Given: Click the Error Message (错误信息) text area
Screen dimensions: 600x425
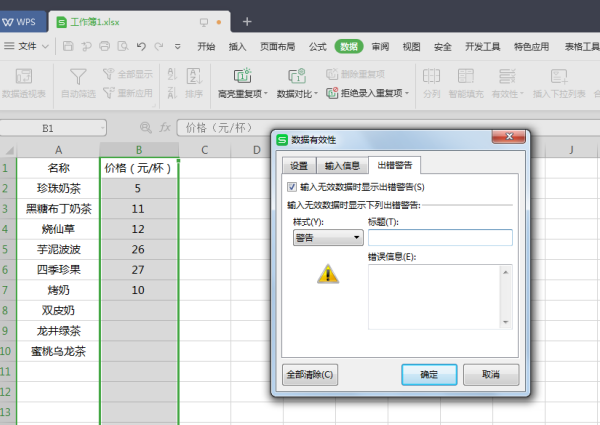Looking at the screenshot, I should coord(434,297).
